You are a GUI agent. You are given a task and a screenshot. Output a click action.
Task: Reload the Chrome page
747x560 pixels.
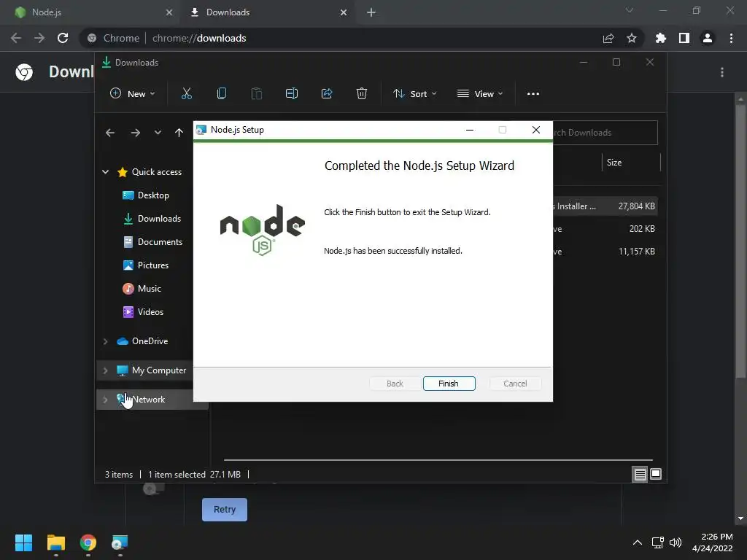tap(63, 38)
